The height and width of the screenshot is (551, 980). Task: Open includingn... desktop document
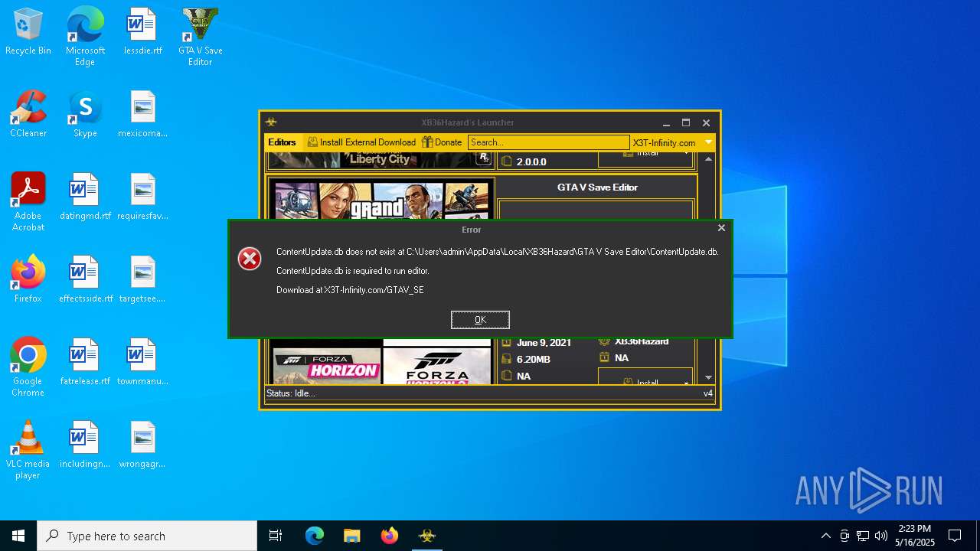pyautogui.click(x=85, y=445)
